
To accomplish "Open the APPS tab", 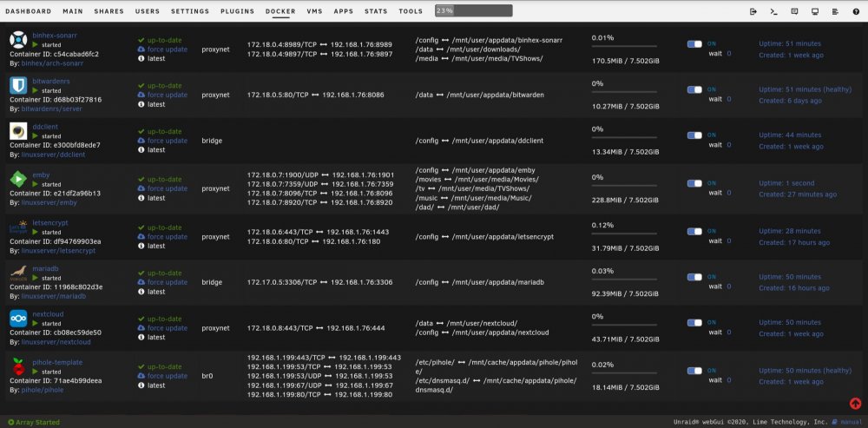I will [x=343, y=11].
